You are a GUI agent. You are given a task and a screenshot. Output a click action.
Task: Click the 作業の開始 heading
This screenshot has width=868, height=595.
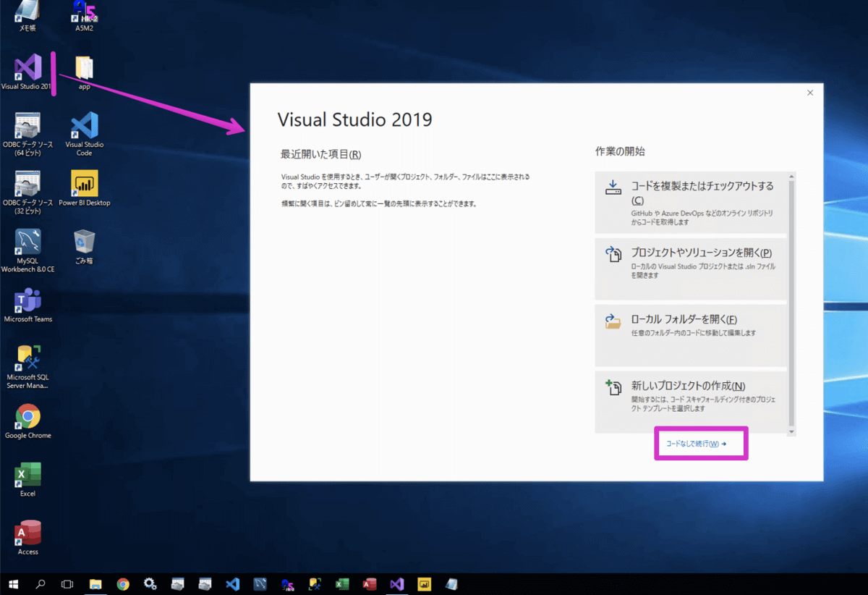tap(620, 151)
